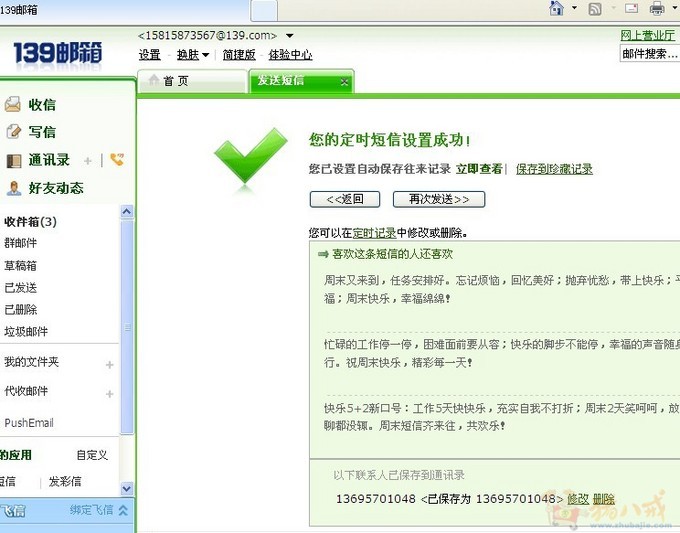
Task: Open the account email address dropdown arrow
Action: pos(290,36)
